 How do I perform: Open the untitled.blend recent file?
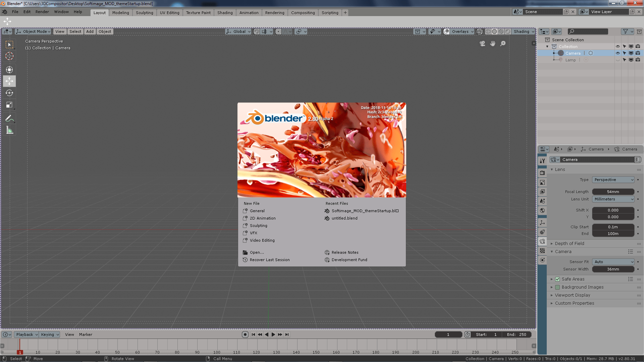(344, 218)
